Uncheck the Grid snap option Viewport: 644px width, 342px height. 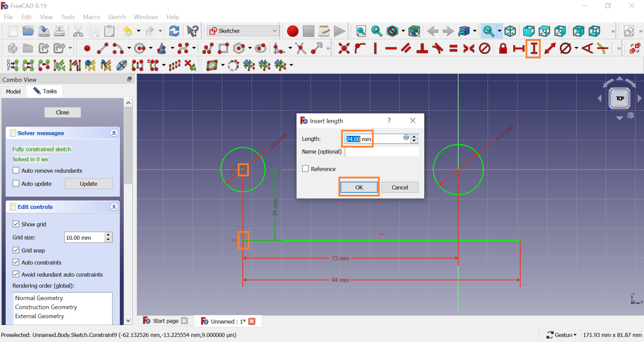click(x=16, y=250)
